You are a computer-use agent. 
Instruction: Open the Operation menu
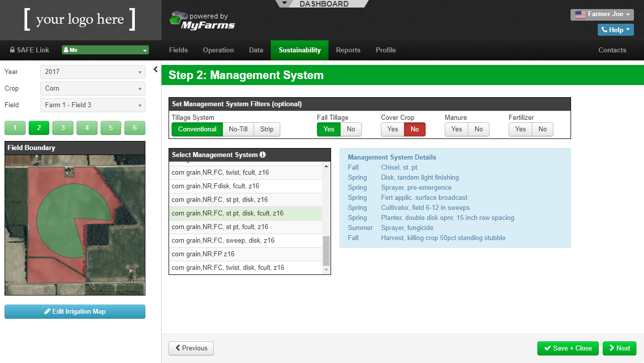pyautogui.click(x=218, y=50)
